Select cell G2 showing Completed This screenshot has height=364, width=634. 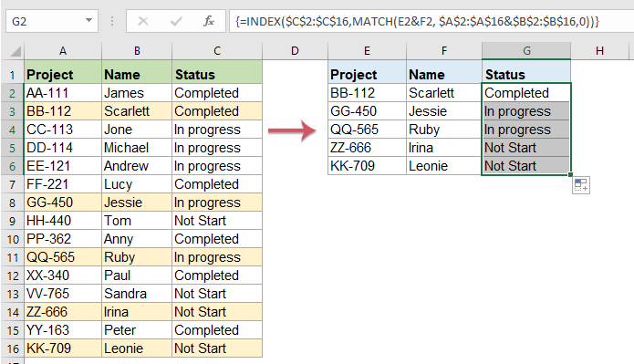point(526,93)
